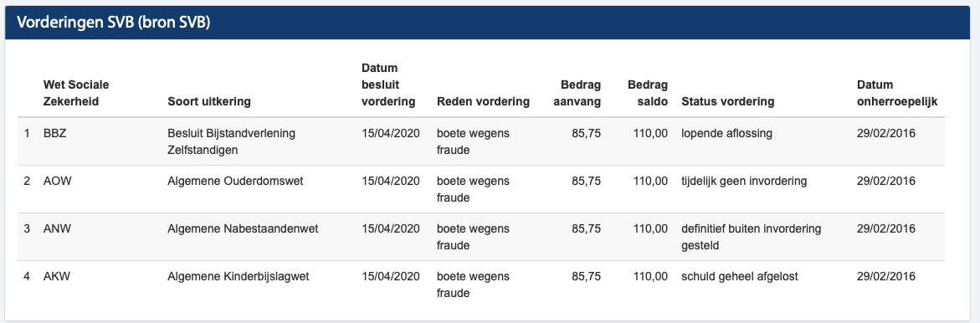Select the Reden vordering column header

tap(483, 101)
